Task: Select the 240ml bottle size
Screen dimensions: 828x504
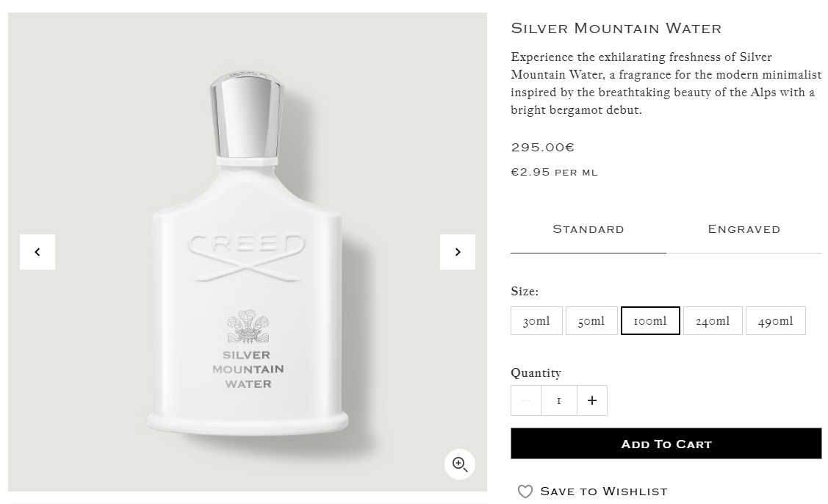Action: pyautogui.click(x=713, y=320)
